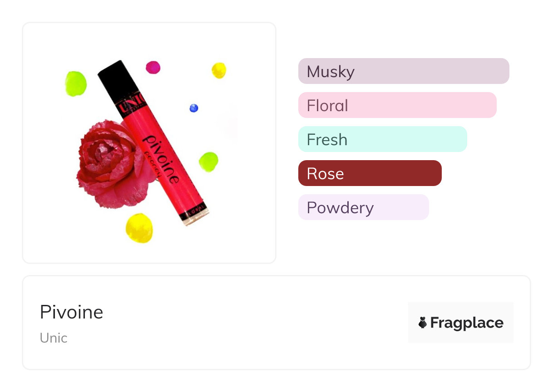553x392 pixels.
Task: Click the Fresh accord bar
Action: point(382,139)
